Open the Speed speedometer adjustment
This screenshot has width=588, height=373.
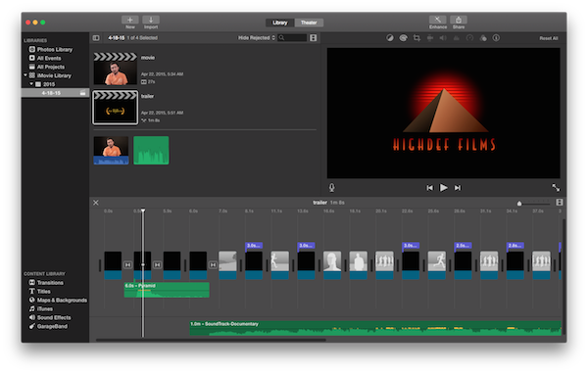click(x=469, y=38)
